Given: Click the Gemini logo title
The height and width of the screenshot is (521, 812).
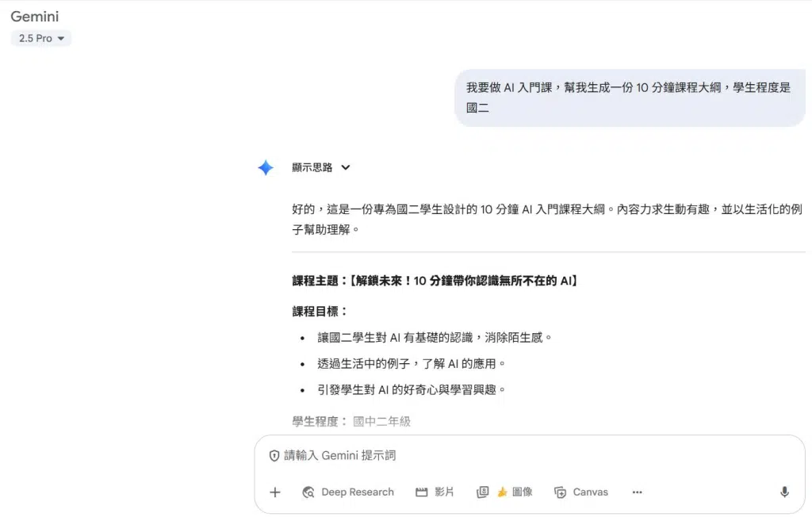Looking at the screenshot, I should pyautogui.click(x=35, y=17).
